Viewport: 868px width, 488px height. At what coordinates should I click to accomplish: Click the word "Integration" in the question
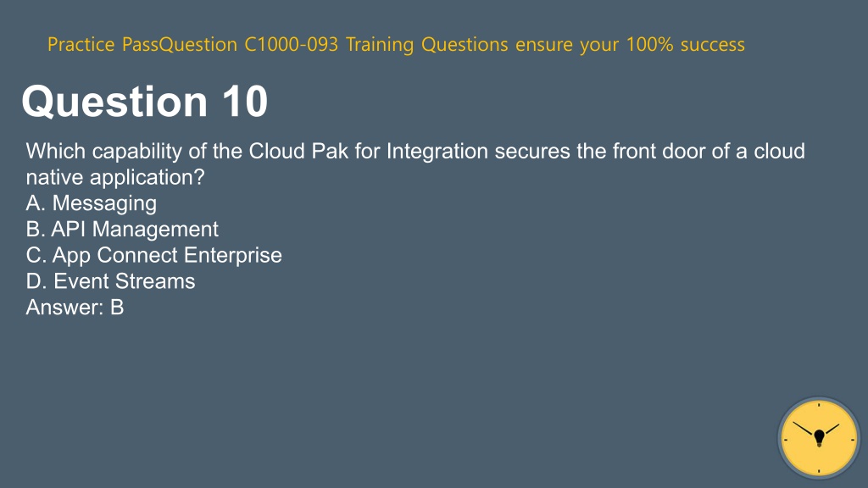click(x=437, y=151)
